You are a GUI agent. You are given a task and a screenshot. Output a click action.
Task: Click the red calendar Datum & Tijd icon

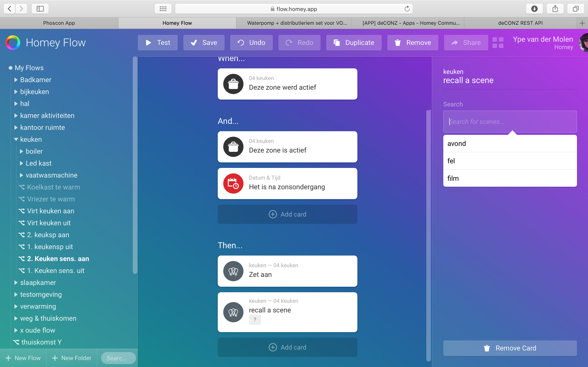(x=233, y=183)
